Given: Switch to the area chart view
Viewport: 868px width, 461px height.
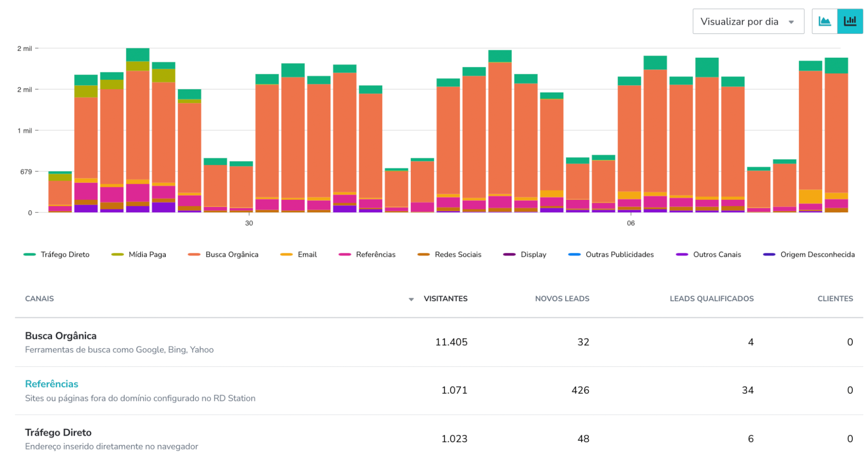Looking at the screenshot, I should point(825,21).
